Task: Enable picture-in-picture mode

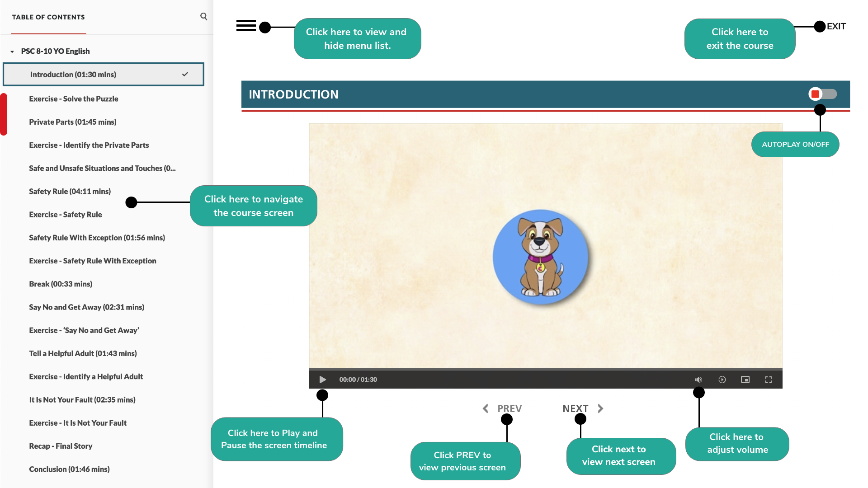Action: point(745,380)
